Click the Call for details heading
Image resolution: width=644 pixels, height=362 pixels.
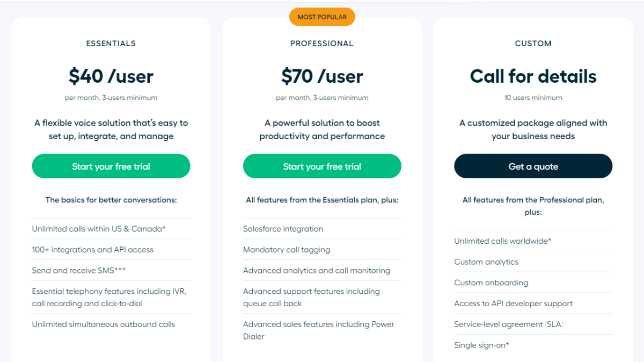pyautogui.click(x=533, y=76)
